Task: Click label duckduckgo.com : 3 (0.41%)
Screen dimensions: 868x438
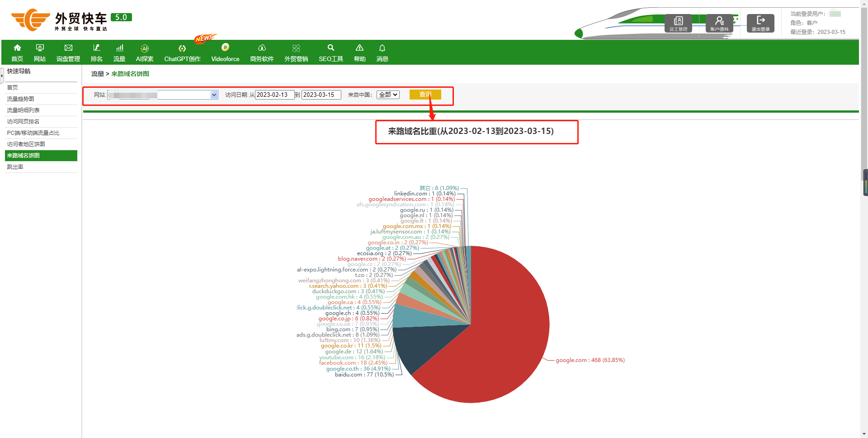Action: [349, 291]
